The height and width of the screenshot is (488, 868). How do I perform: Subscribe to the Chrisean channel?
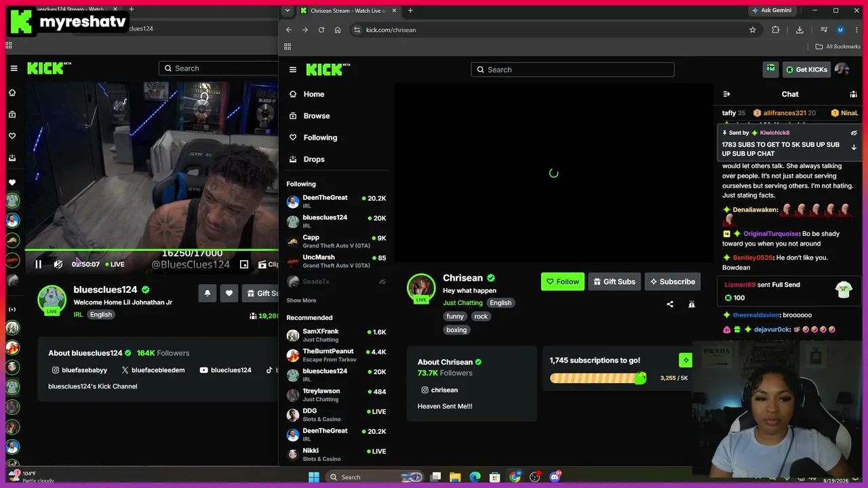coord(673,281)
